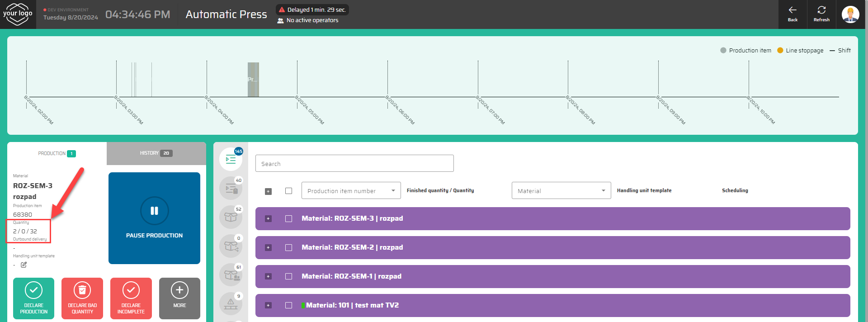Open the user avatar profile
Image resolution: width=868 pixels, height=322 pixels.
click(x=850, y=14)
